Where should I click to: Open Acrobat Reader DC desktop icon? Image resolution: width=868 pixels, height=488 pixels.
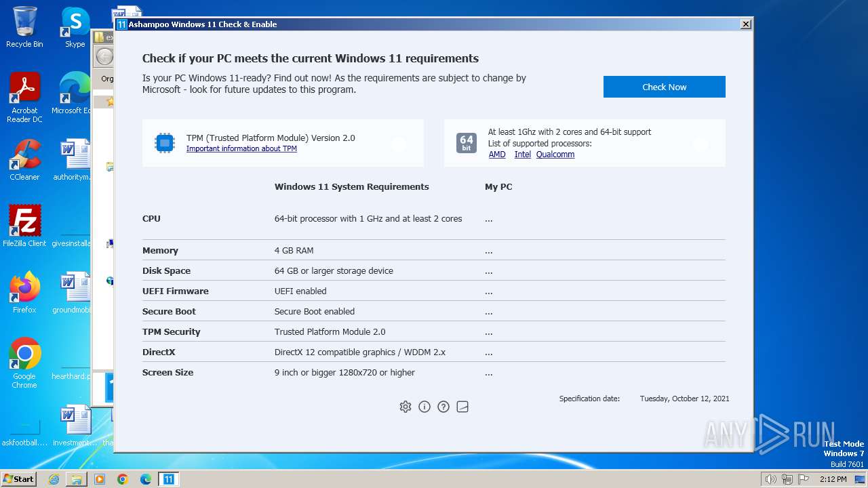(x=24, y=98)
